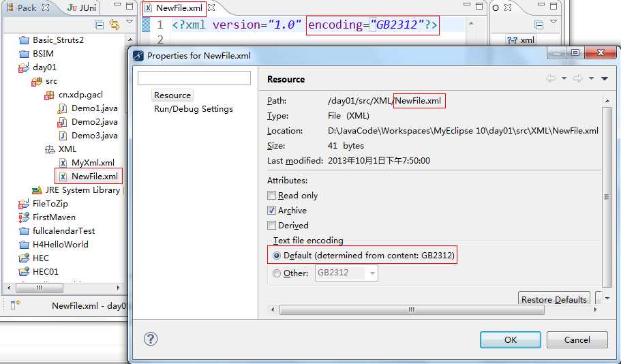Open the GB2312 encoding combo box
Image resolution: width=621 pixels, height=364 pixels.
[346, 273]
